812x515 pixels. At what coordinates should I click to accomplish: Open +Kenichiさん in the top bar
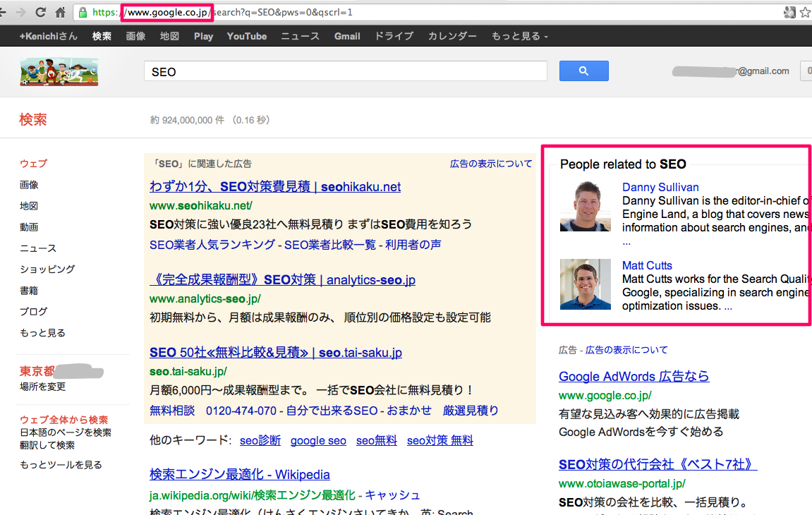point(48,36)
